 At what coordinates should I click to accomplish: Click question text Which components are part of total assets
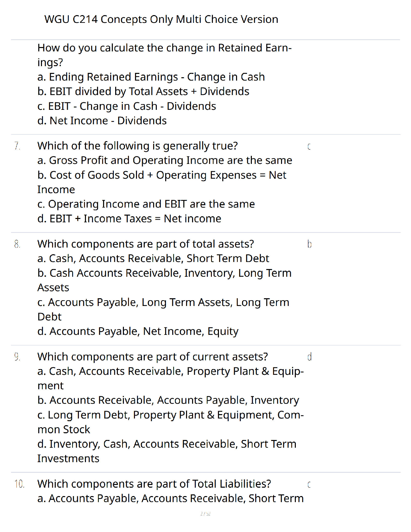(x=146, y=244)
